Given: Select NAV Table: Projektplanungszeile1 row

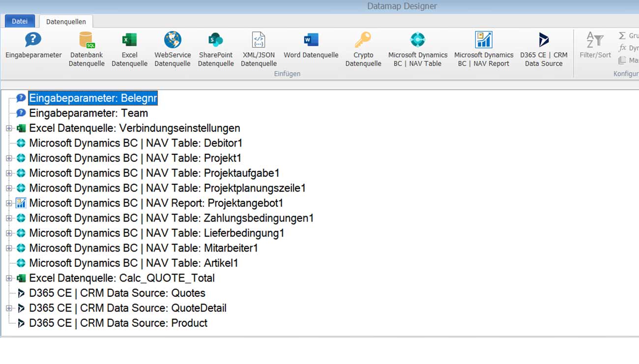Looking at the screenshot, I should [167, 188].
